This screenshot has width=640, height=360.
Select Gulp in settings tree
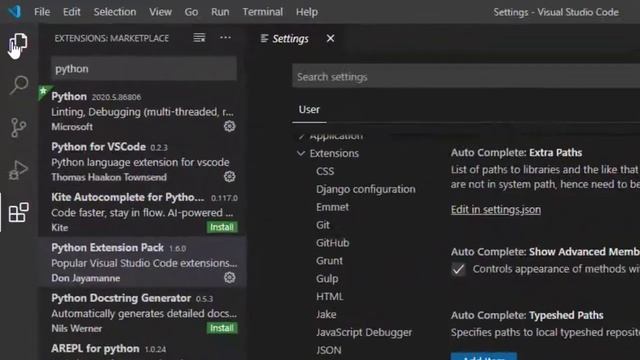327,279
